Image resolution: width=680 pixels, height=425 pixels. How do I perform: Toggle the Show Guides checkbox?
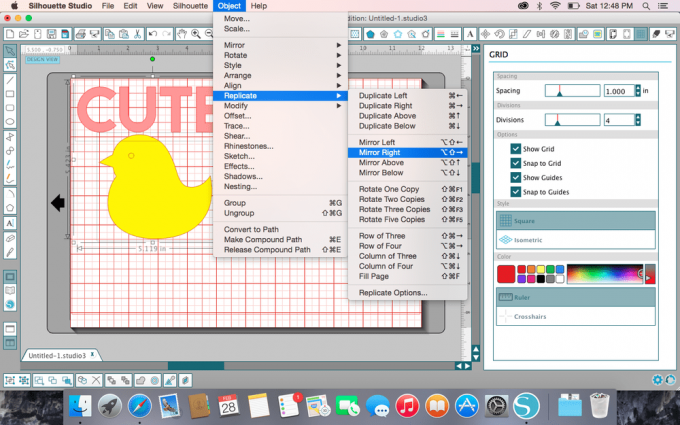click(x=515, y=178)
